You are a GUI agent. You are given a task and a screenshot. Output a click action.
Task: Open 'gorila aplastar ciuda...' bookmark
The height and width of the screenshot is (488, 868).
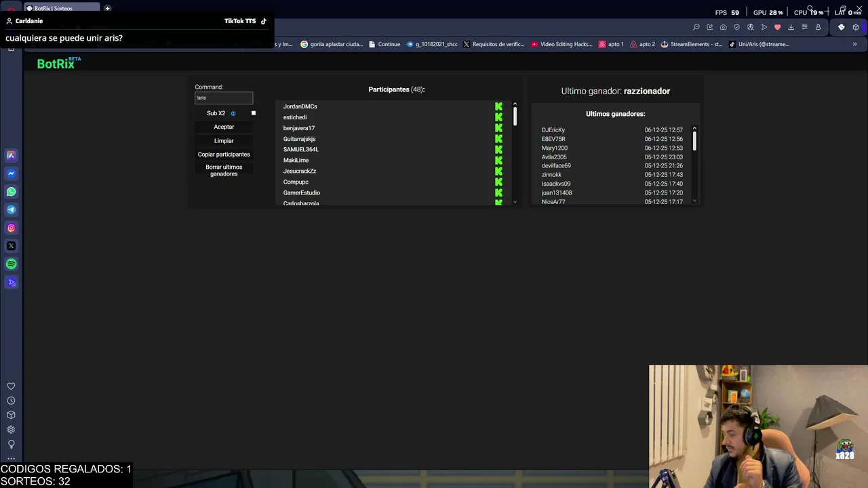pyautogui.click(x=332, y=44)
